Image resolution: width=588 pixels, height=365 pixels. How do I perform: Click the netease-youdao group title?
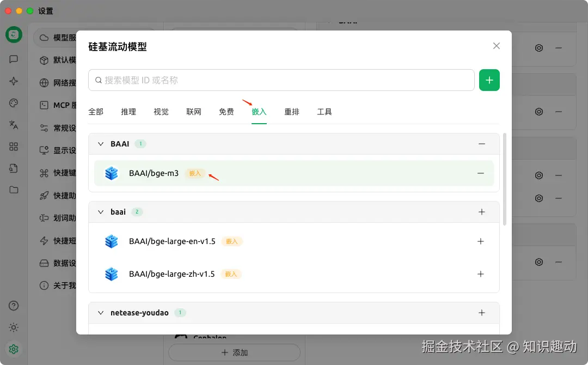[x=139, y=313]
